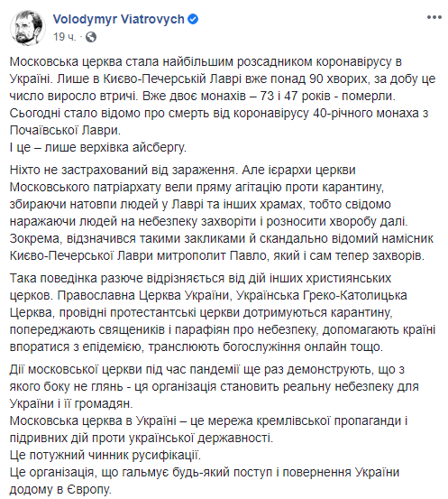
Task: Click the line 'І це – лише верхівка айсбергу.'
Action: click(x=98, y=148)
